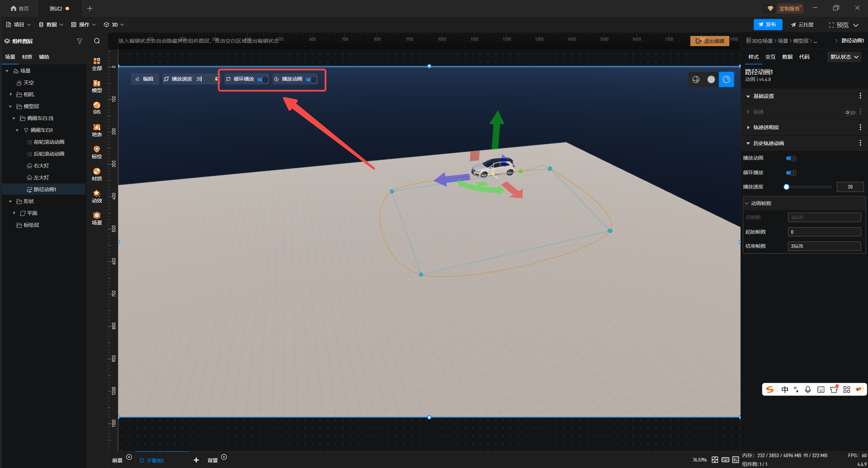Enable the 轨迹 toggle switch

click(850, 113)
